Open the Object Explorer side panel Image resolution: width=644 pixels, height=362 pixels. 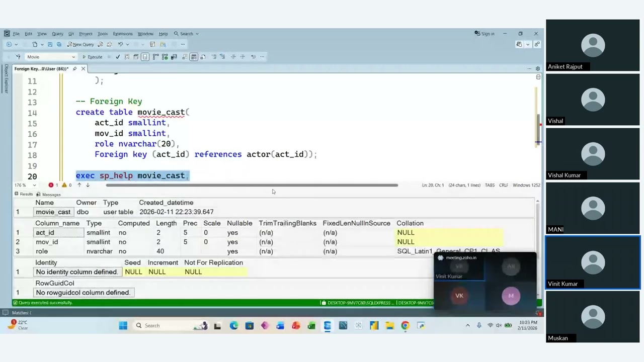(x=7, y=78)
